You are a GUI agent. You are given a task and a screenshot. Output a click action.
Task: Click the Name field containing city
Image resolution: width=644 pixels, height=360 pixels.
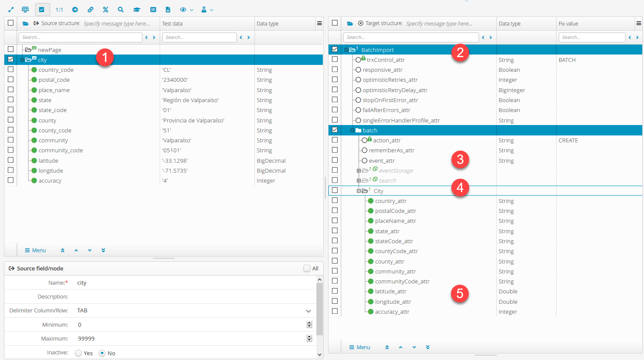click(x=195, y=283)
